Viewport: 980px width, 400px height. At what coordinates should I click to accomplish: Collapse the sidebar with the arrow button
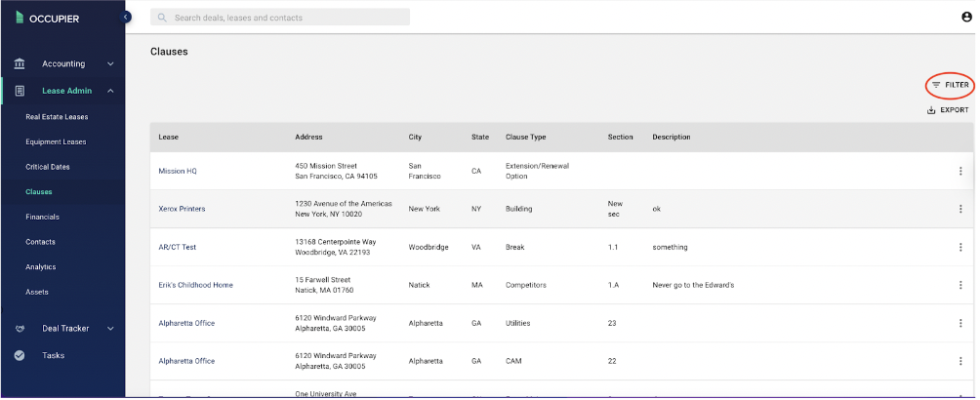coord(126,17)
